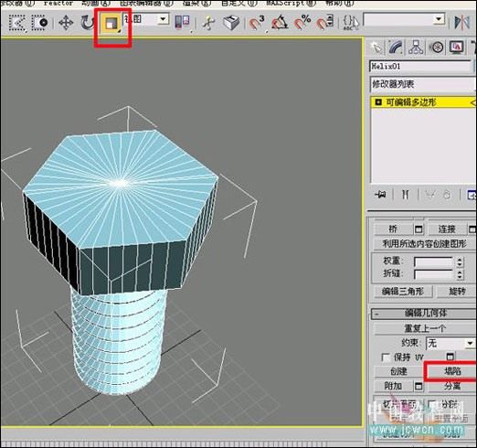477x448 pixels.
Task: Open the 连接 settings dialog box icon
Action: pos(472,229)
